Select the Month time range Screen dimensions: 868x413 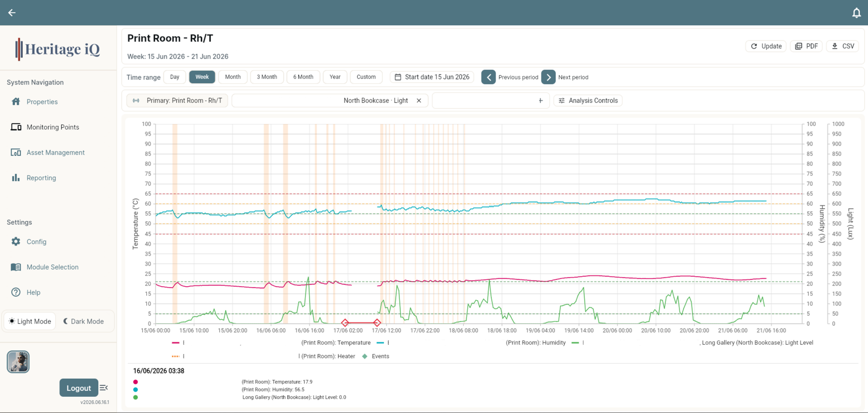click(233, 77)
